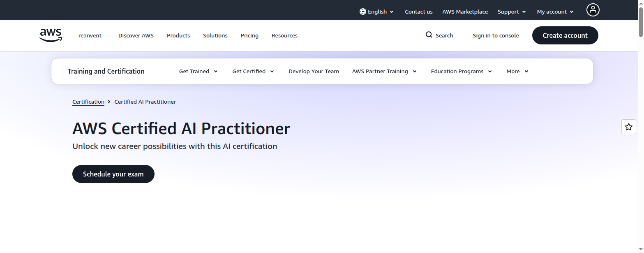The height and width of the screenshot is (253, 644).
Task: Click the scrollbar up arrow
Action: tap(641, 3)
